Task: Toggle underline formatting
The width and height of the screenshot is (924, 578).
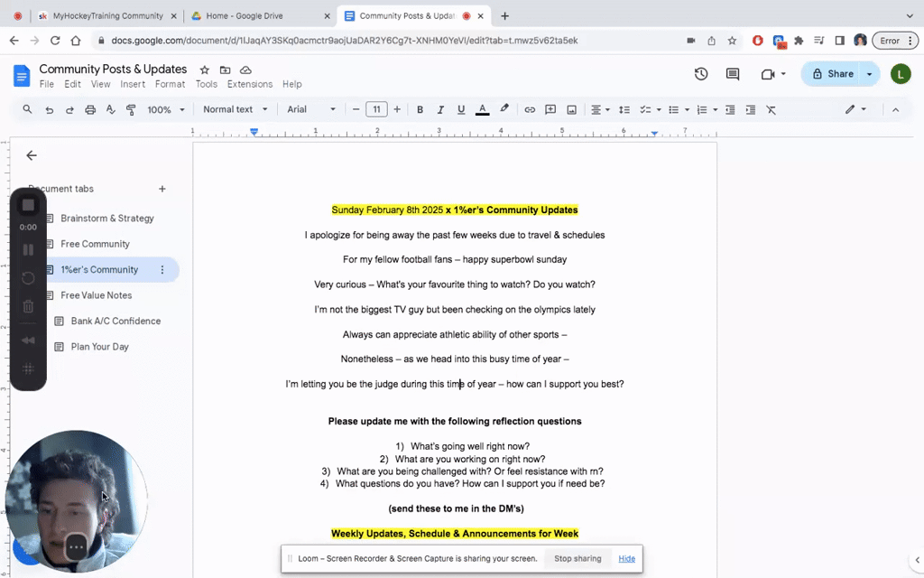Action: point(461,109)
